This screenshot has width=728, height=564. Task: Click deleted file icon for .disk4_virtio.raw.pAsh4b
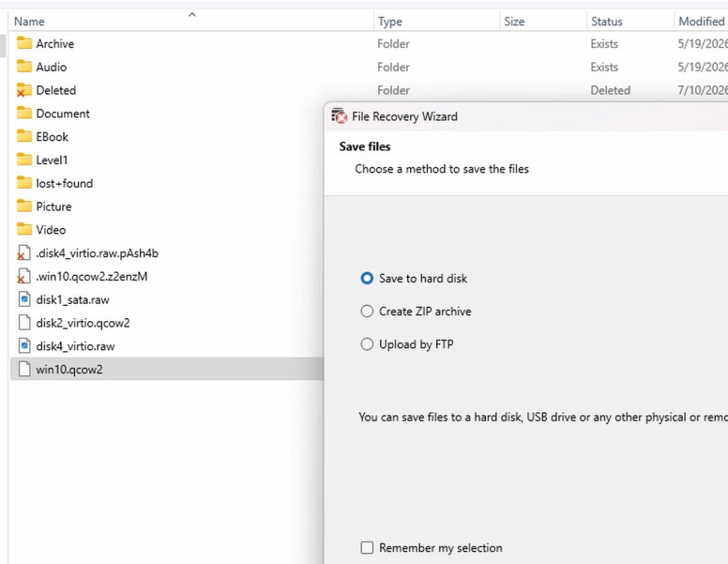click(24, 252)
